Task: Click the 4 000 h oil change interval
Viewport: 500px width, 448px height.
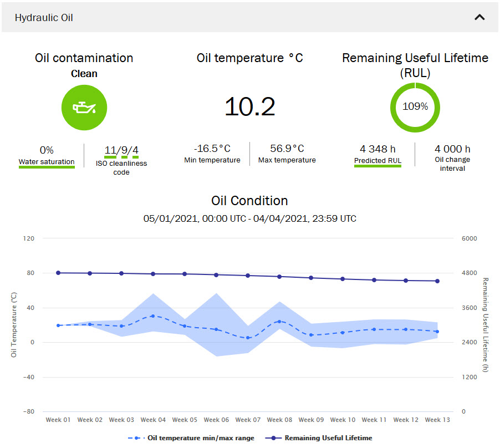Action: click(x=452, y=149)
